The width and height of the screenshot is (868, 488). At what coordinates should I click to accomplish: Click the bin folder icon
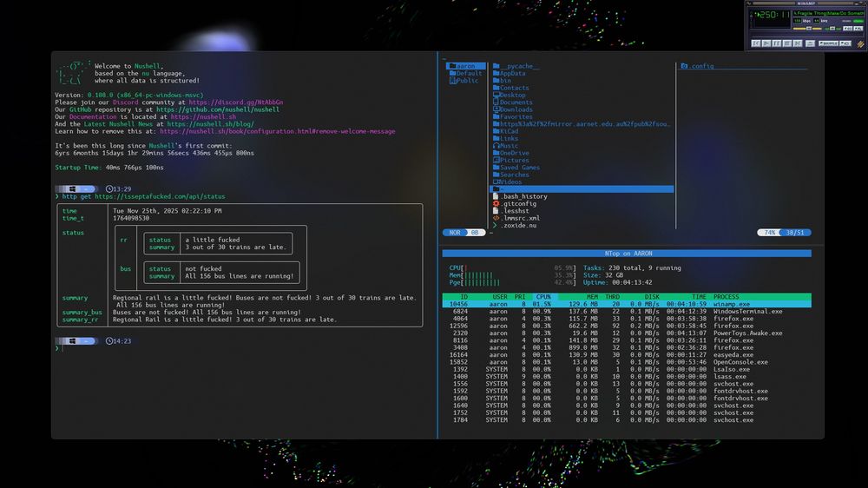496,80
